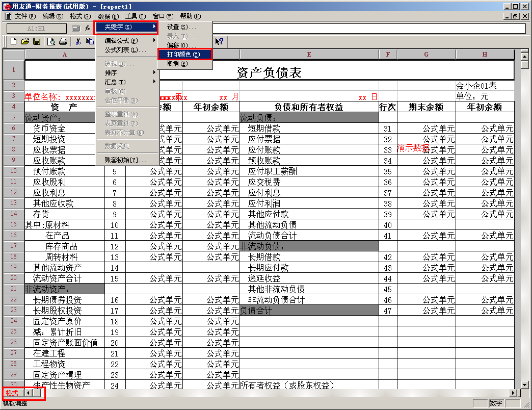Click the 库存商品 cell
Viewport: 532px width, 410px height.
pos(65,246)
